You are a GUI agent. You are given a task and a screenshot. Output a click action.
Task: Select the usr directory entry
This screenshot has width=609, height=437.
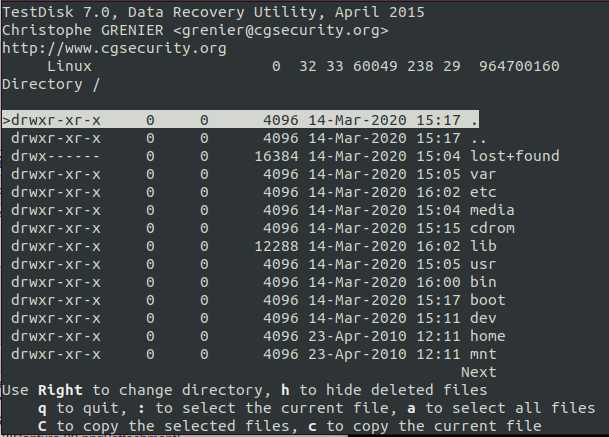click(x=483, y=264)
